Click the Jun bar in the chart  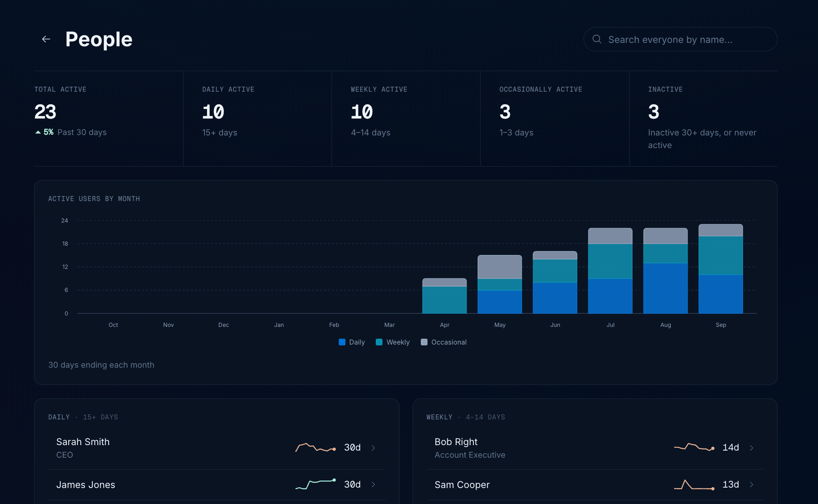pos(555,282)
